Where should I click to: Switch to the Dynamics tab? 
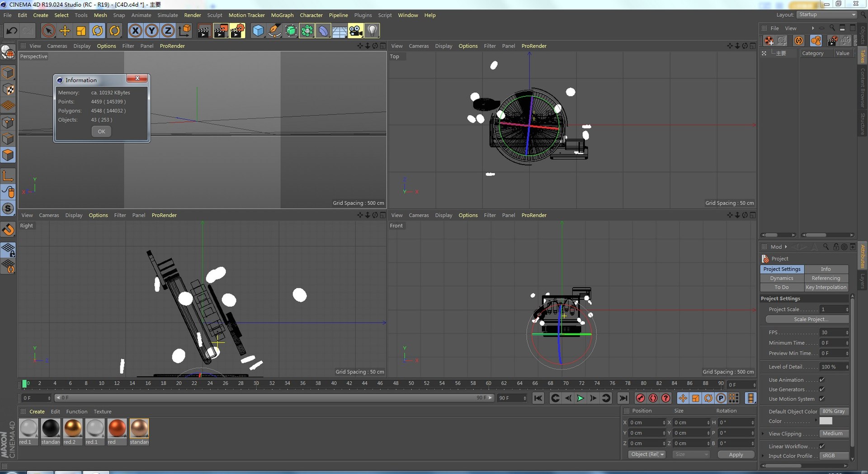782,278
